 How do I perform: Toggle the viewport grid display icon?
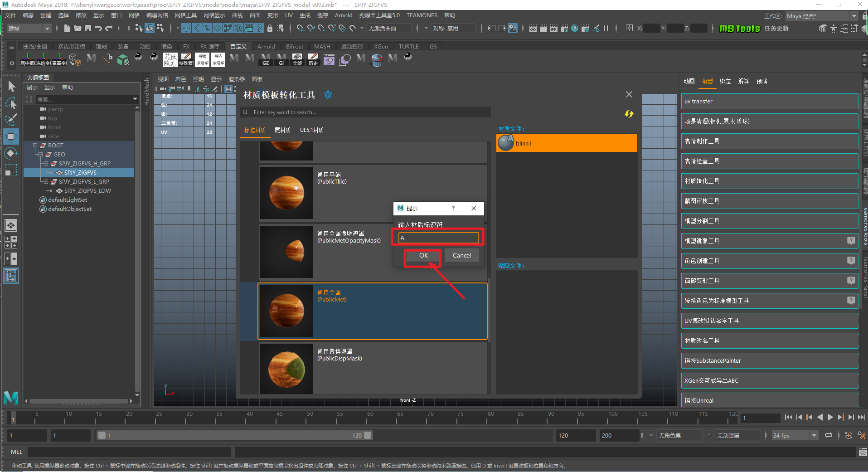tap(228, 89)
